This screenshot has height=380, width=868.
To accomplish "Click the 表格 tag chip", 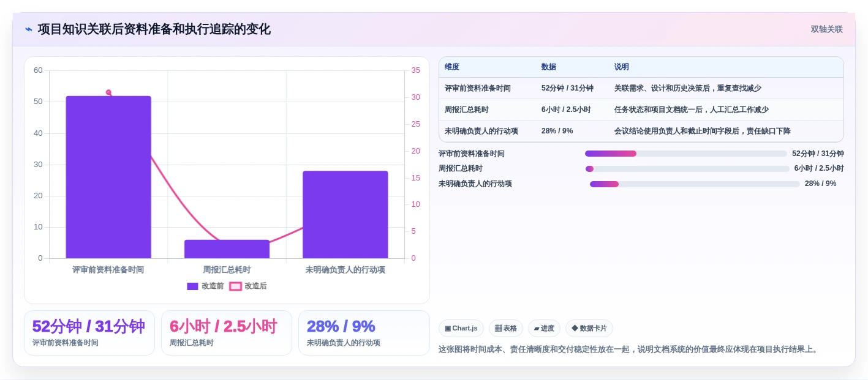I will (506, 329).
